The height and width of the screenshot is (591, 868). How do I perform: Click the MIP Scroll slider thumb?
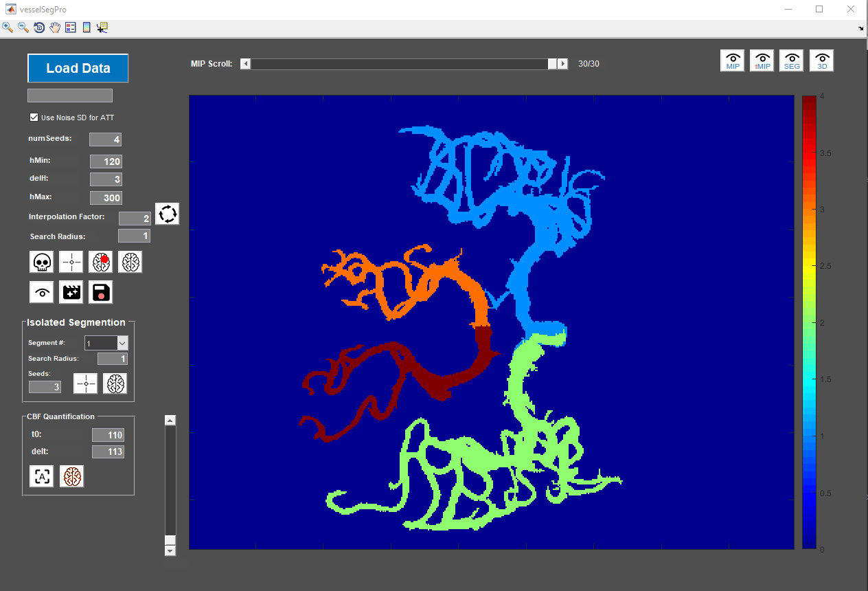pyautogui.click(x=552, y=64)
